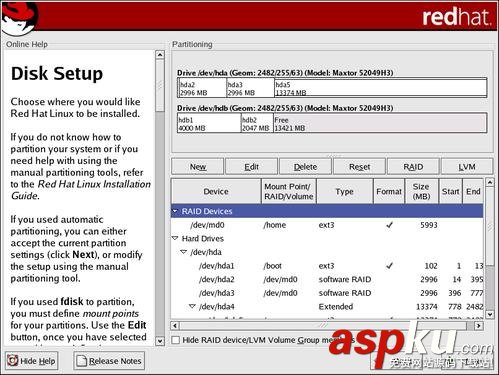Click the Reset button
This screenshot has height=375, width=499.
pos(359,167)
